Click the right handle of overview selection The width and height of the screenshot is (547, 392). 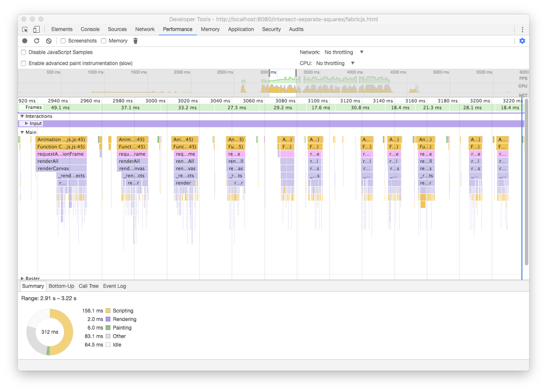point(296,72)
